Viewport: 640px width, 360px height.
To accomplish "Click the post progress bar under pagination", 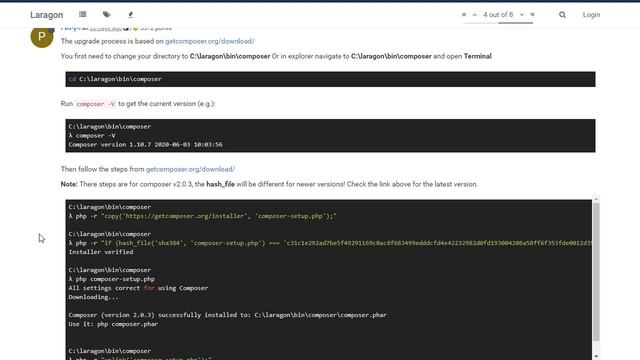I will [498, 23].
